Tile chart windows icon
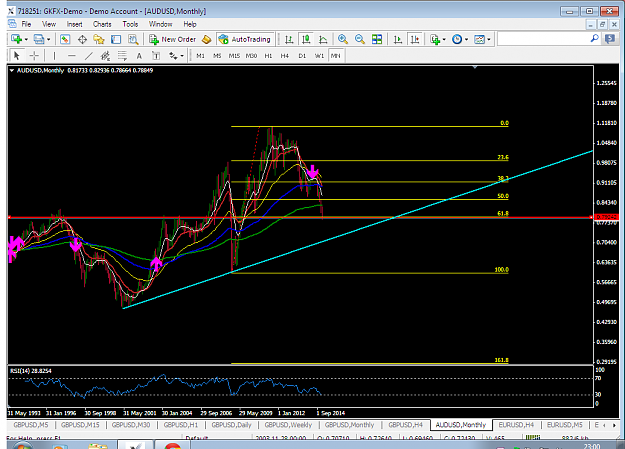The height and width of the screenshot is (449, 625). tap(377, 39)
